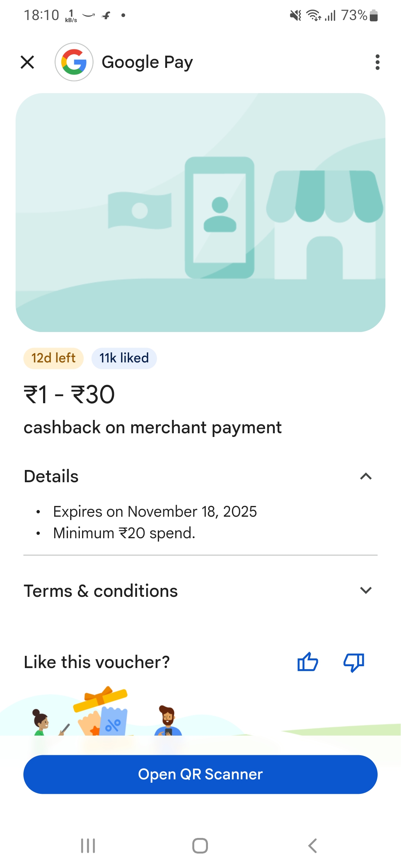Tap the home button in navigation bar
The image size is (401, 868).
pos(200,846)
